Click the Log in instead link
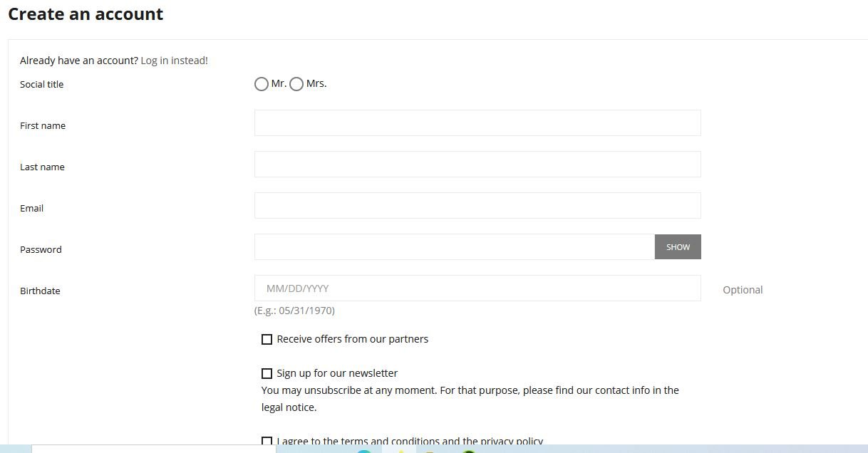868x453 pixels. coord(174,61)
